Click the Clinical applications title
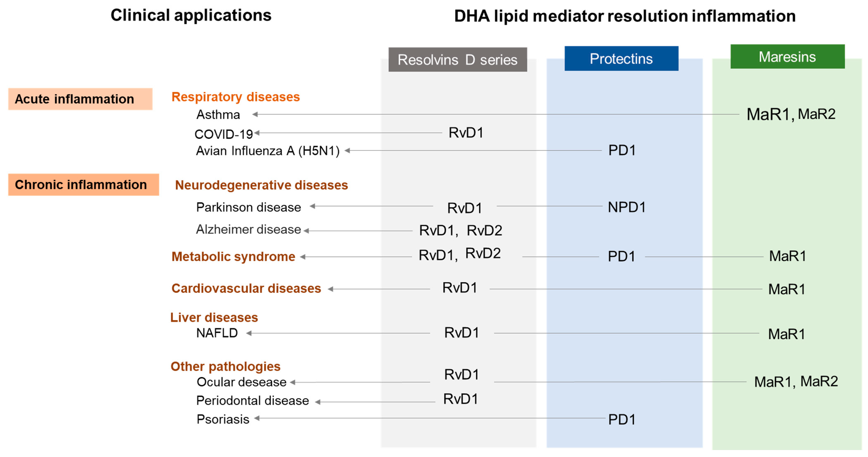Viewport: 868px width, 457px height. click(x=191, y=15)
